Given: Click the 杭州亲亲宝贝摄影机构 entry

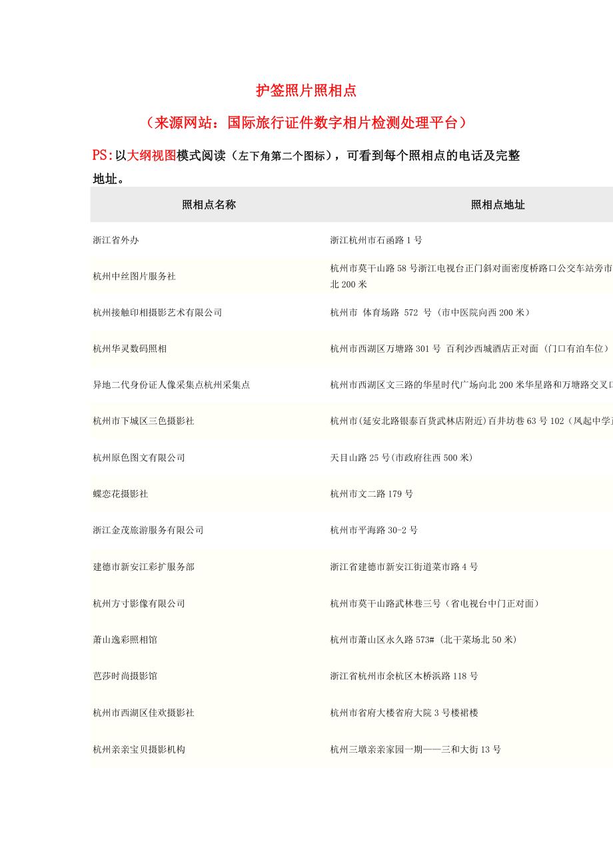Looking at the screenshot, I should [139, 749].
